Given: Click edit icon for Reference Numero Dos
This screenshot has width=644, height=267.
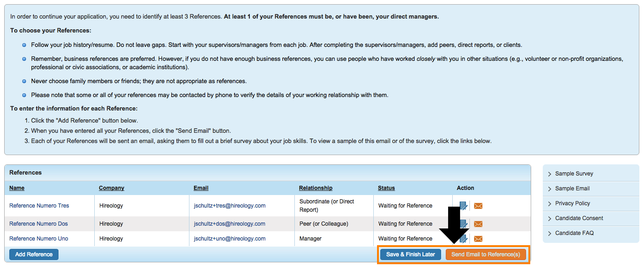Looking at the screenshot, I should tap(463, 224).
